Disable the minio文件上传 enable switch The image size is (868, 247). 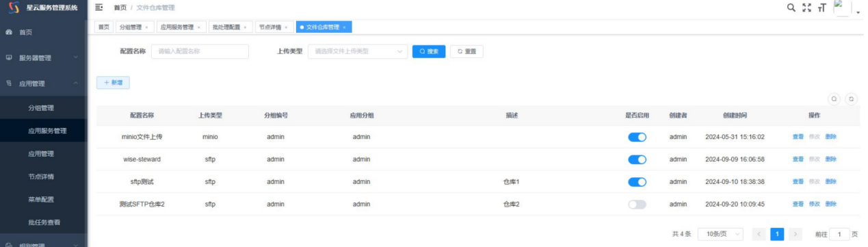(x=637, y=137)
